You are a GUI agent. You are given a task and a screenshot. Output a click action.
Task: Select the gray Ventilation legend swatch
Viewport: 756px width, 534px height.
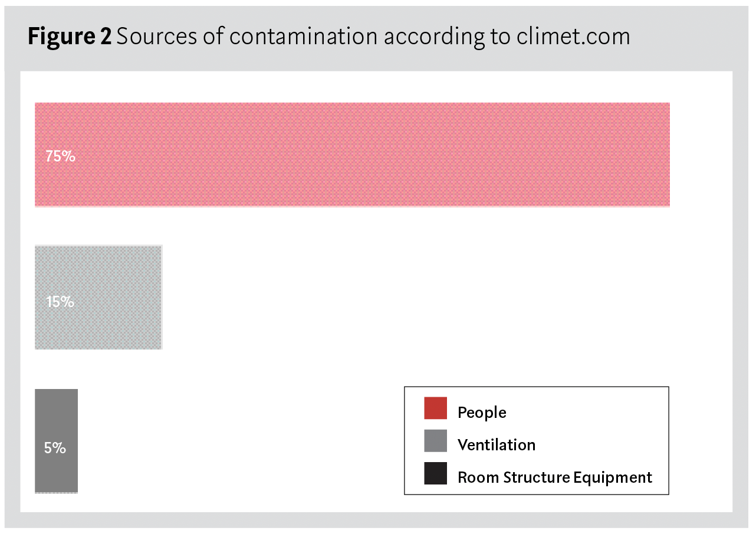[435, 441]
